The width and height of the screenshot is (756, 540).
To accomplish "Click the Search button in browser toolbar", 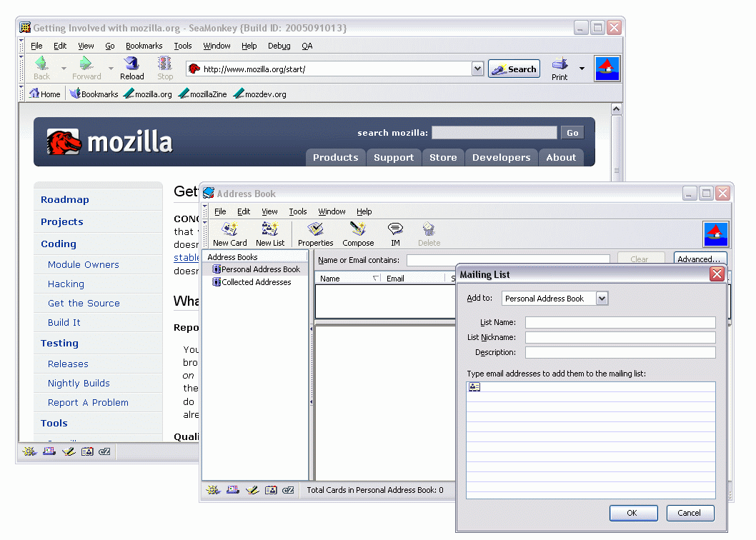I will tap(514, 69).
